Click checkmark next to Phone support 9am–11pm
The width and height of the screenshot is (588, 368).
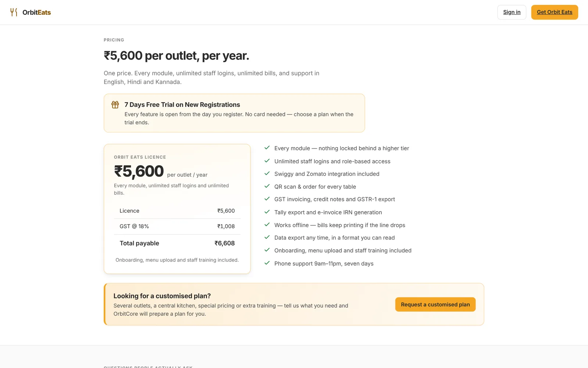(267, 263)
